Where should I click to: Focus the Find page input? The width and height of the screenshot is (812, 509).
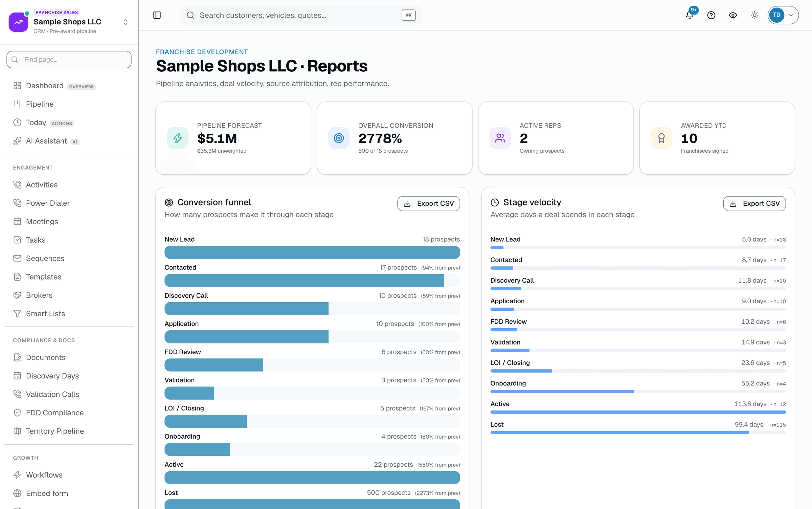point(69,60)
